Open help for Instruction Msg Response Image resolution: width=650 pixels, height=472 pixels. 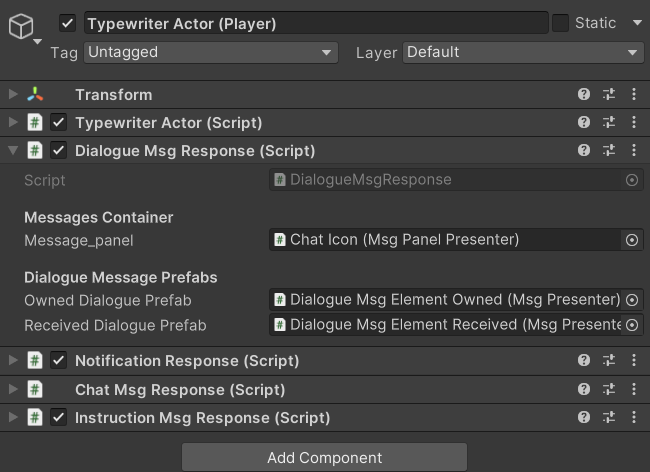pyautogui.click(x=584, y=417)
